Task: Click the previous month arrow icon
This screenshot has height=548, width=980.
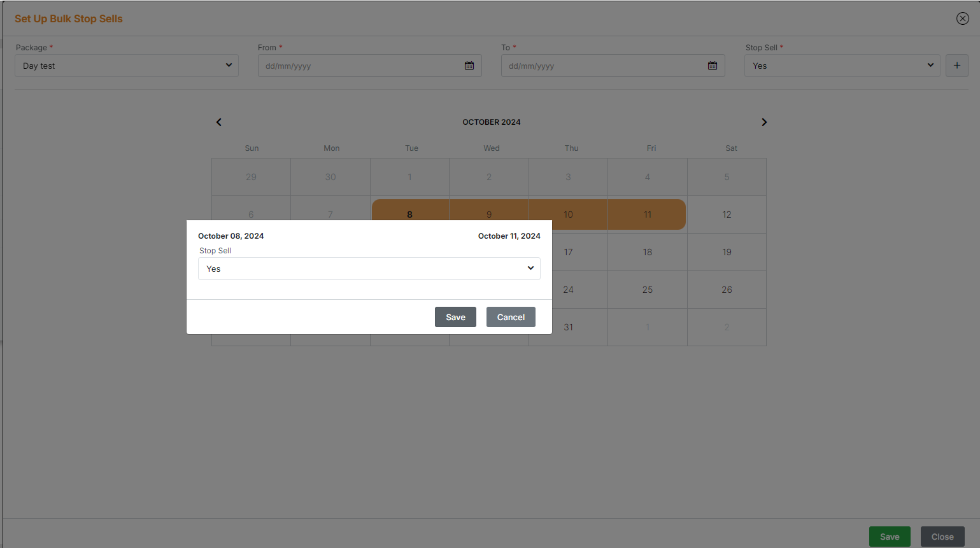Action: 219,122
